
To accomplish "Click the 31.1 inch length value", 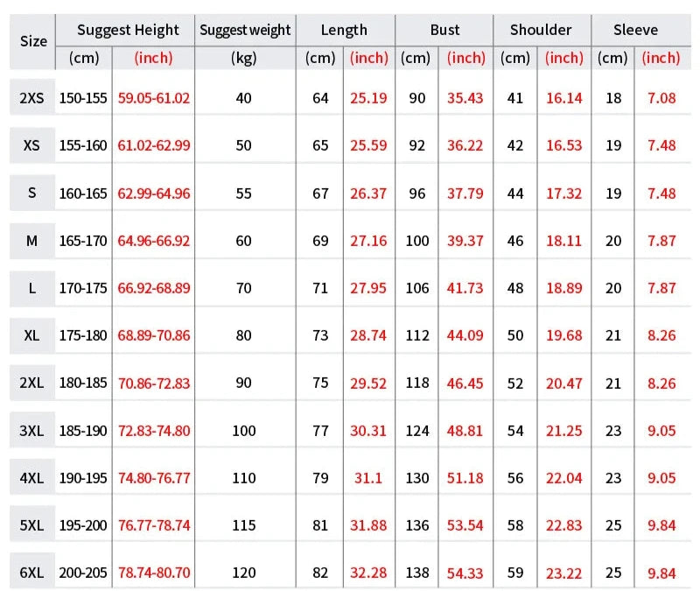I will coord(368,478).
